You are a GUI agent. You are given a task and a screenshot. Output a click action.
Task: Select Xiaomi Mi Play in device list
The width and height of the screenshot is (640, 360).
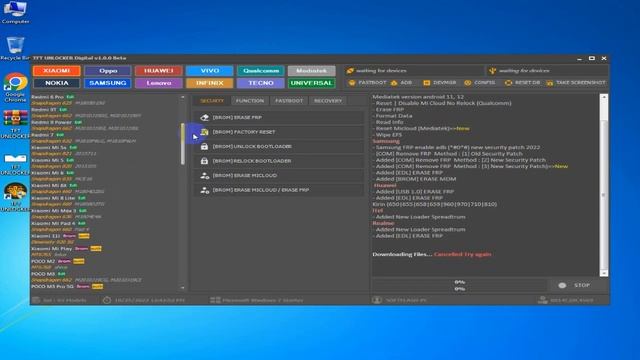[x=51, y=249]
